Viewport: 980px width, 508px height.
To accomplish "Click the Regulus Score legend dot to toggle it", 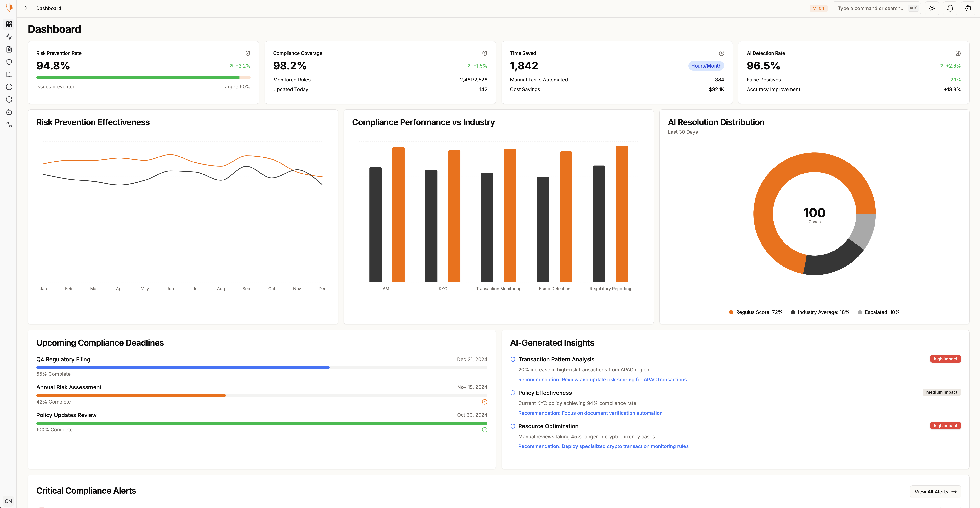I will click(731, 312).
